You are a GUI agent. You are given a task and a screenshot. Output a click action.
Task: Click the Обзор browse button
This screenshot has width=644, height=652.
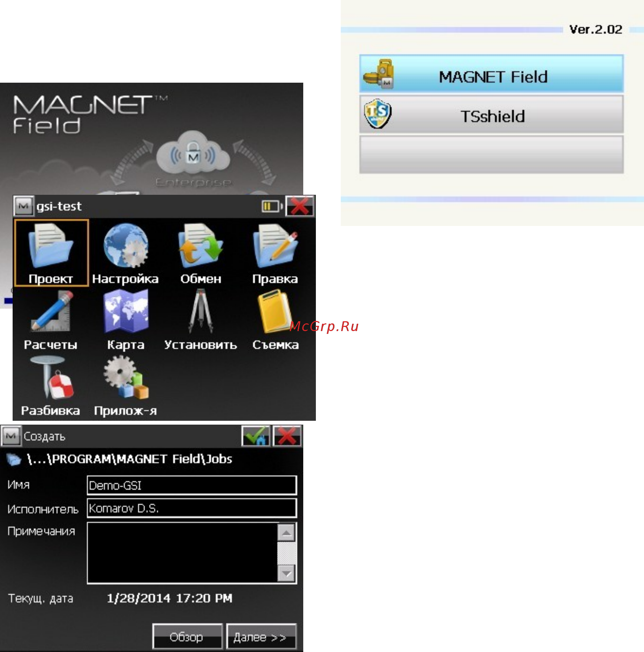coord(188,637)
